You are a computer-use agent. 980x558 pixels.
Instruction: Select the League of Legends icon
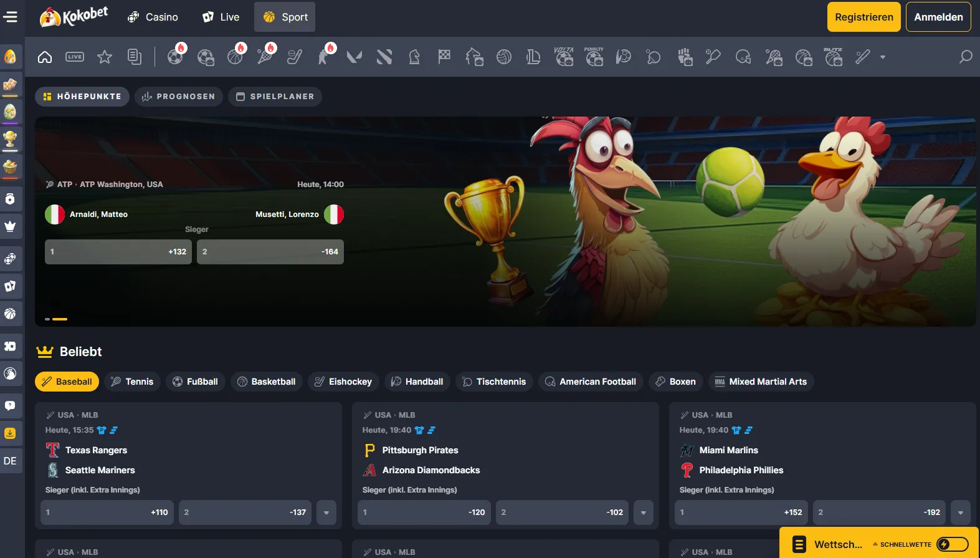533,57
